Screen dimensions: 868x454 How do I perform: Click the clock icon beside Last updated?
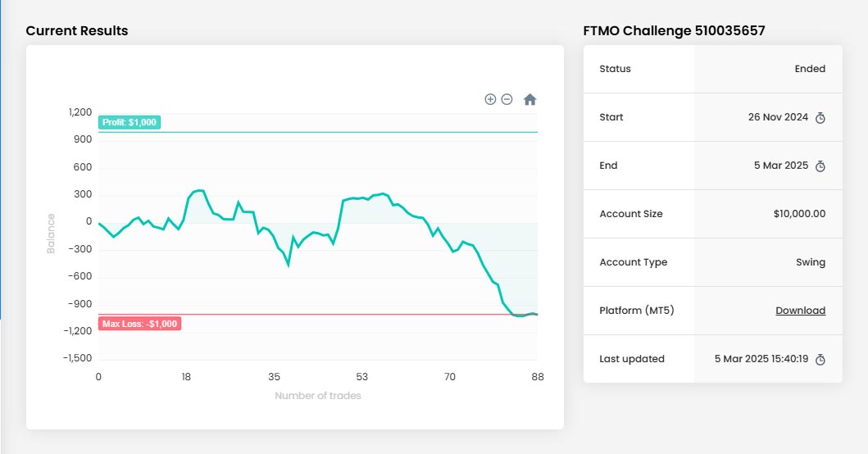pyautogui.click(x=820, y=359)
